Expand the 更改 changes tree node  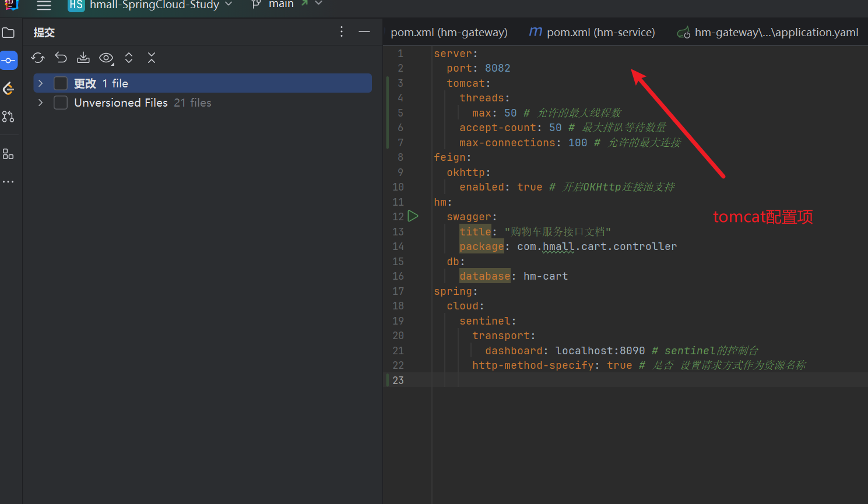[40, 83]
